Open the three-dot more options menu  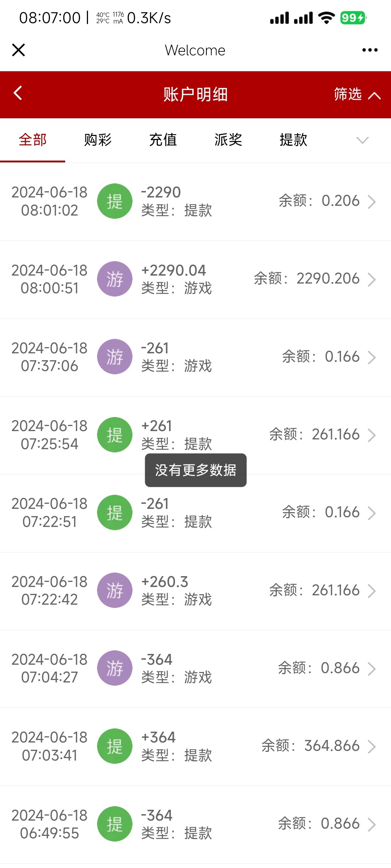[370, 50]
